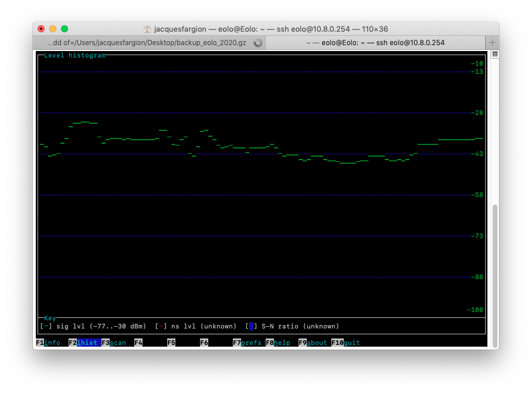Click the green sig lvl legend marker
This screenshot has width=532, height=393.
(x=46, y=327)
